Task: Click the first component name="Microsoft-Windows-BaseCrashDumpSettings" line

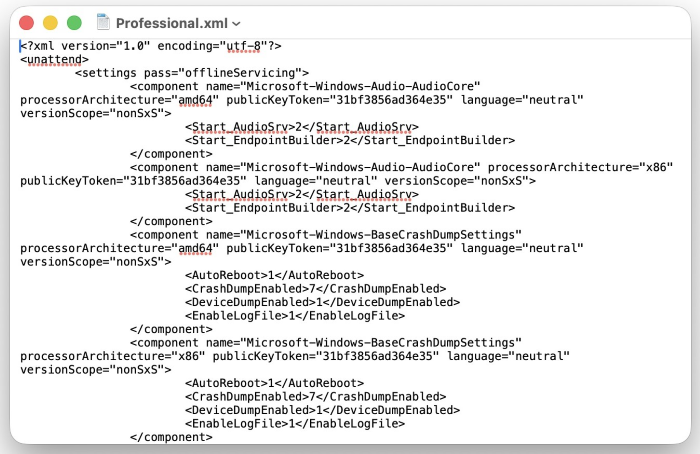Action: coord(326,235)
